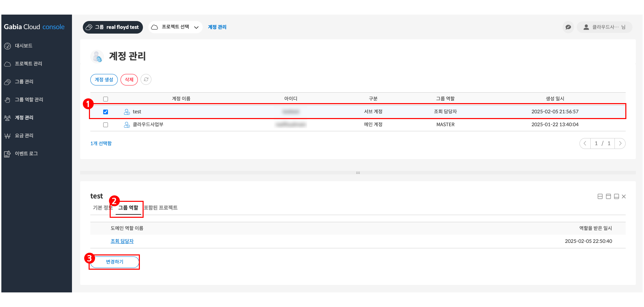Uncheck the test account checkbox
Viewport: 644px width, 307px height.
click(x=106, y=112)
